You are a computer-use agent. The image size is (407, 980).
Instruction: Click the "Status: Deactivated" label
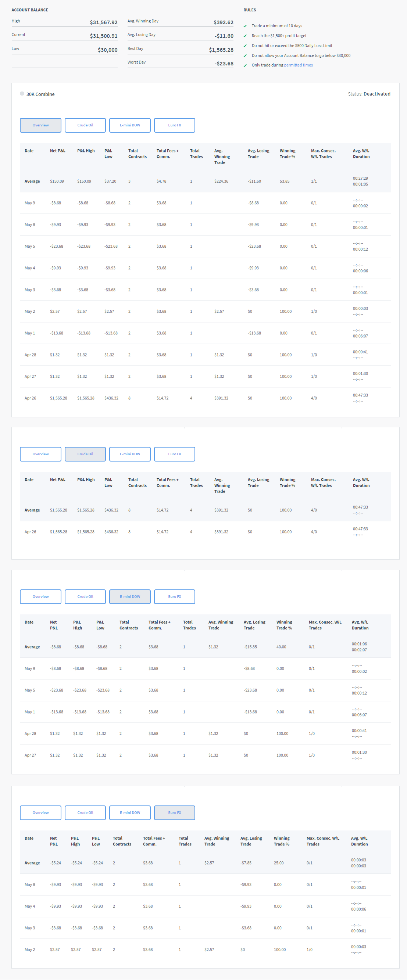coord(368,94)
